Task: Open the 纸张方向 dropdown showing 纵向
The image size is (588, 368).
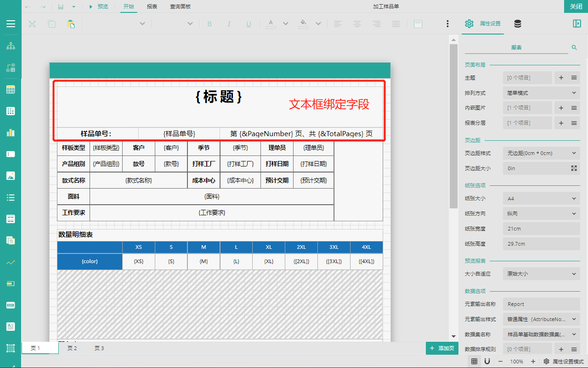Action: pyautogui.click(x=541, y=214)
